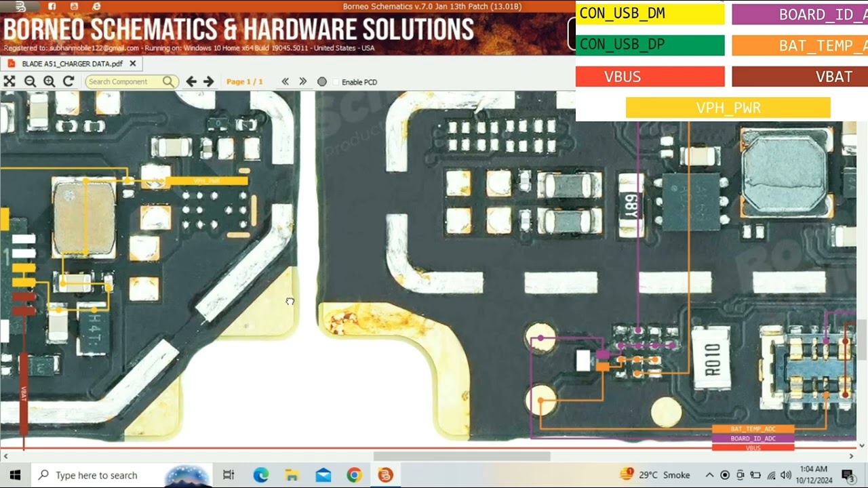The width and height of the screenshot is (868, 488).
Task: Click the BAT_TEMP_ADC label on the board
Action: pos(753,429)
